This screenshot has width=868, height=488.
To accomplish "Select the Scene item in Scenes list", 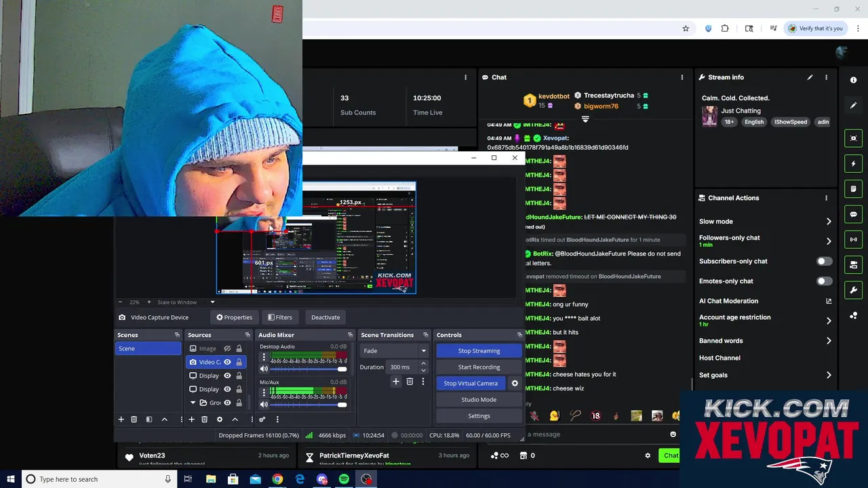I will pyautogui.click(x=149, y=348).
